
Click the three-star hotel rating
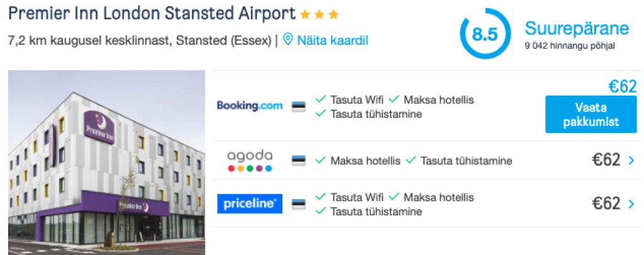319,14
